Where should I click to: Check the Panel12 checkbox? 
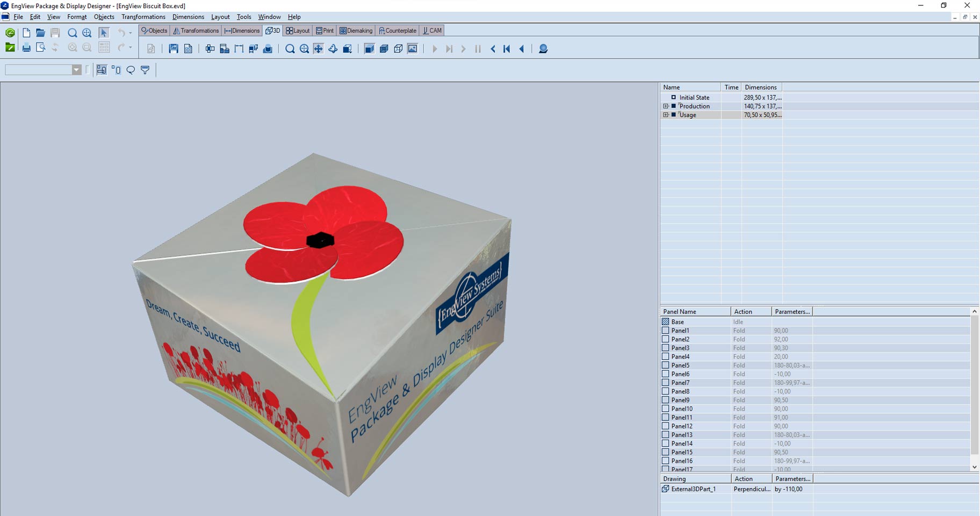pos(665,426)
